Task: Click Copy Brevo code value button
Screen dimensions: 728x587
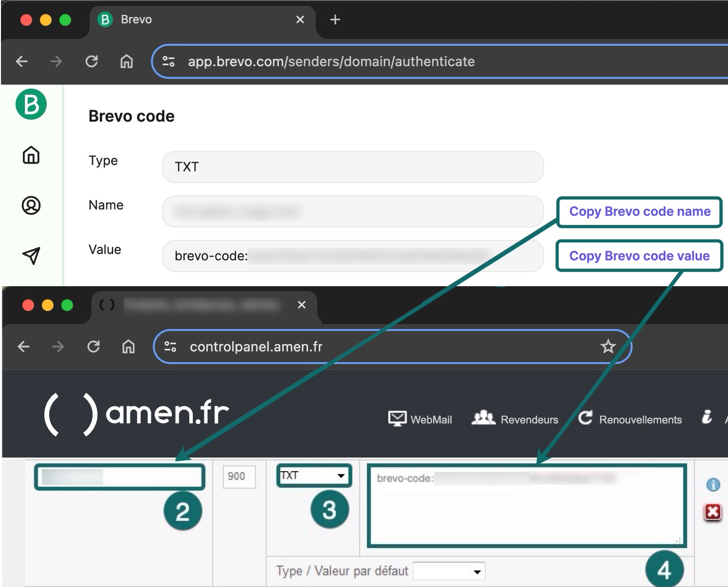Action: point(639,256)
